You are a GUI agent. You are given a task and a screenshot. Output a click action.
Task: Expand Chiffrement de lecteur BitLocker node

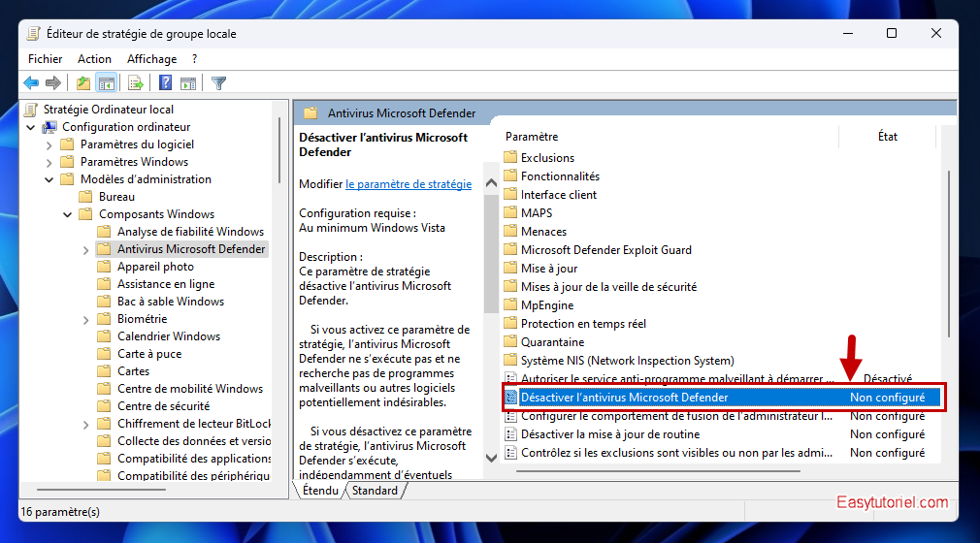point(85,425)
